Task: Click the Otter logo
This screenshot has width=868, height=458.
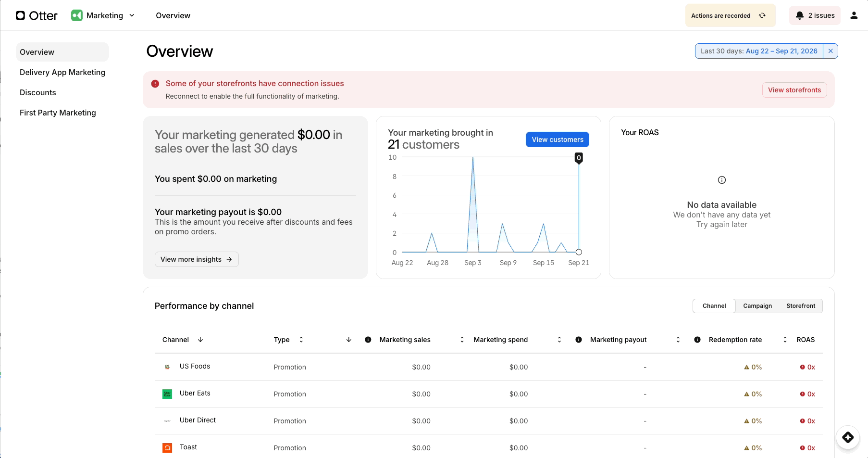Action: [37, 15]
